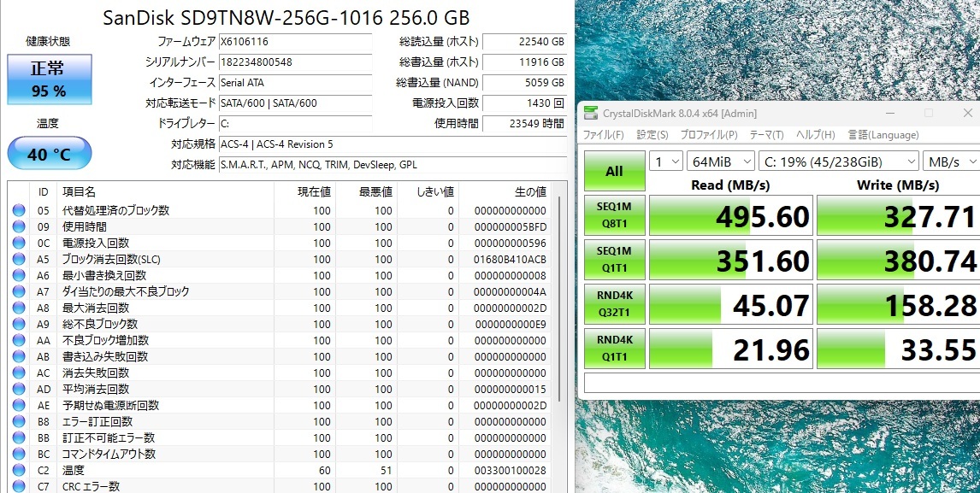Screen dimensions: 980x493
Task: Click status circle for attribute 0C row
Action: 19,243
